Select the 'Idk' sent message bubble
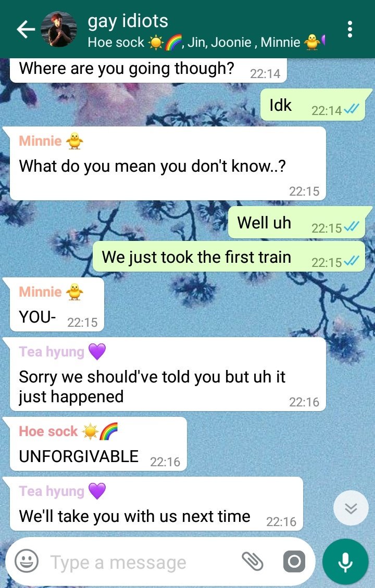Screen dimensions: 375x588 (312, 105)
